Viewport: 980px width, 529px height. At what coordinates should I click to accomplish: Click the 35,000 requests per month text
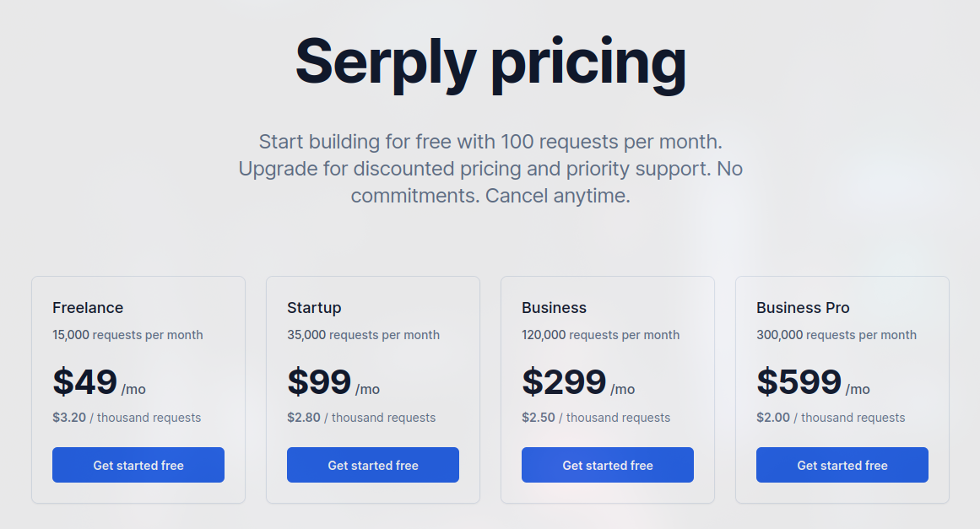tap(363, 335)
